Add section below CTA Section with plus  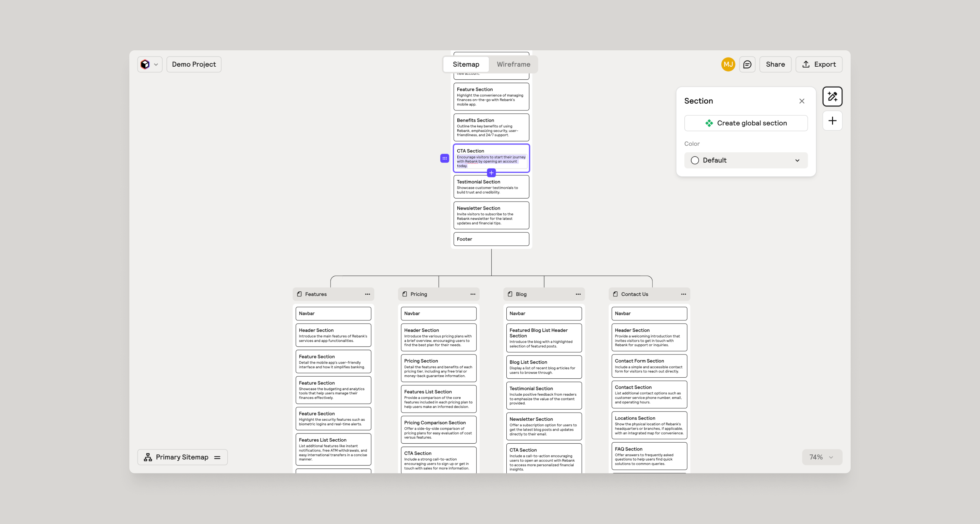(491, 173)
